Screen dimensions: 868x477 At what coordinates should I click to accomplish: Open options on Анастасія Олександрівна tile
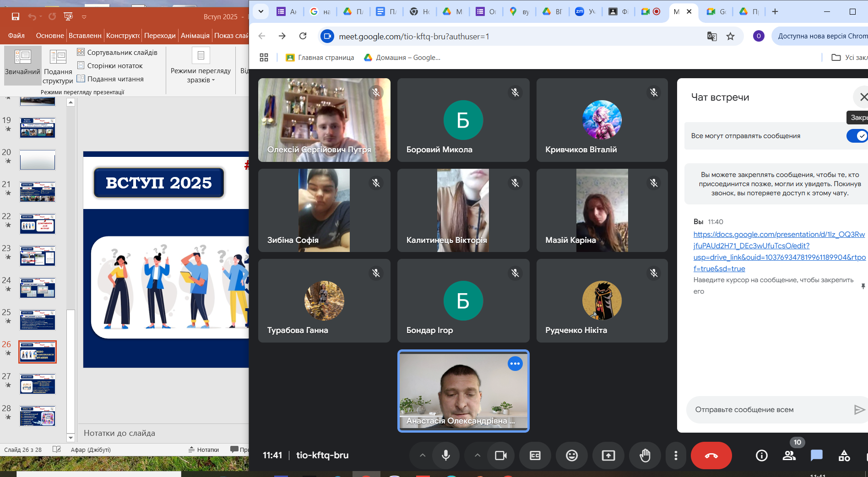click(x=515, y=364)
